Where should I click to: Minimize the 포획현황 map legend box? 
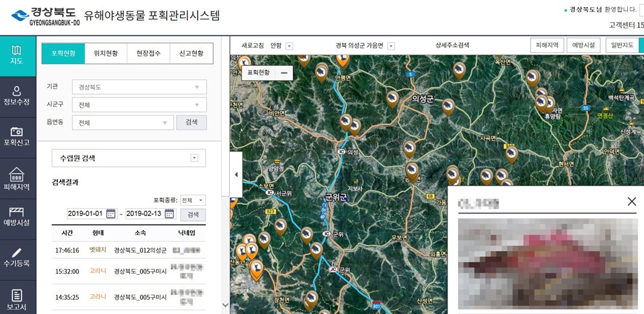pos(284,73)
